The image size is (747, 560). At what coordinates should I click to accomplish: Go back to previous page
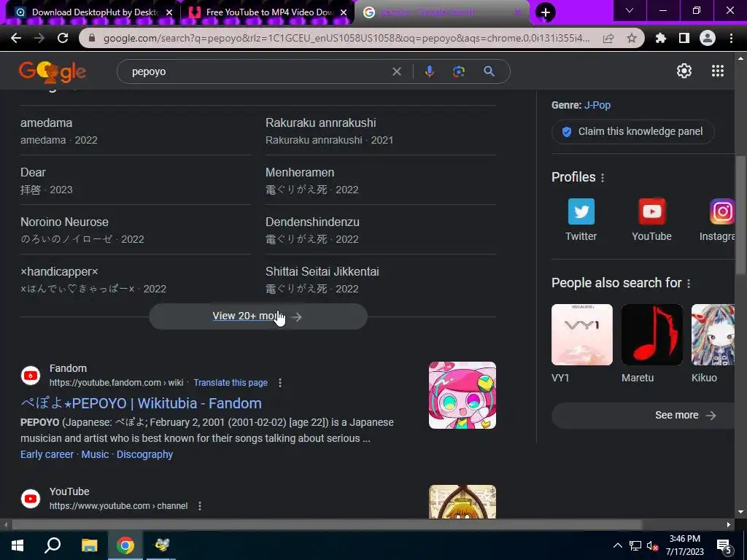coord(16,38)
